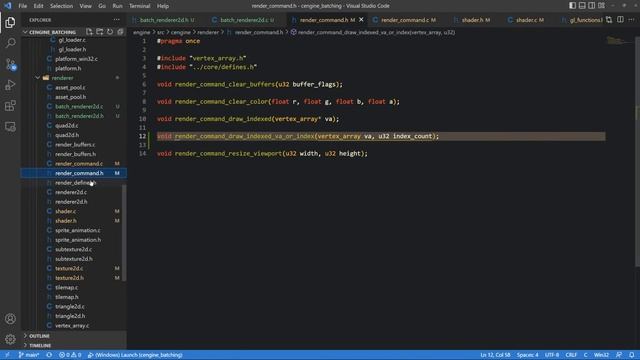Open the Accounts menu icon

tap(10, 318)
